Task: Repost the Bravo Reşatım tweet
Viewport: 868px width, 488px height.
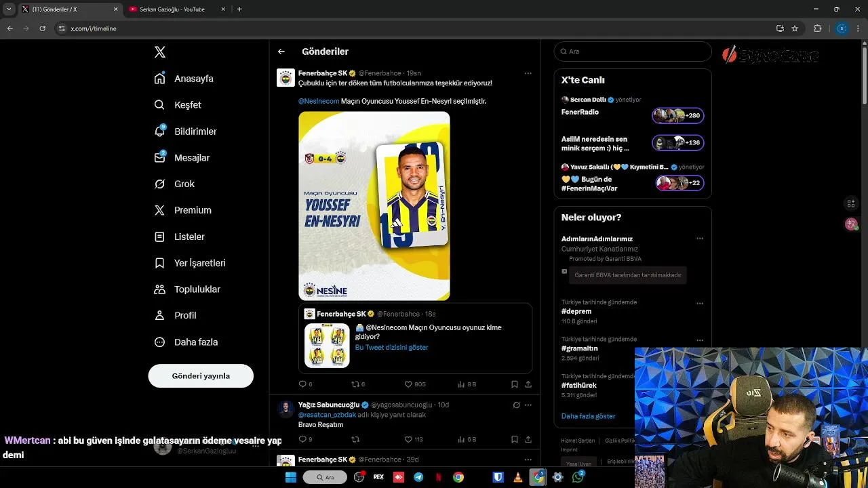Action: [355, 439]
